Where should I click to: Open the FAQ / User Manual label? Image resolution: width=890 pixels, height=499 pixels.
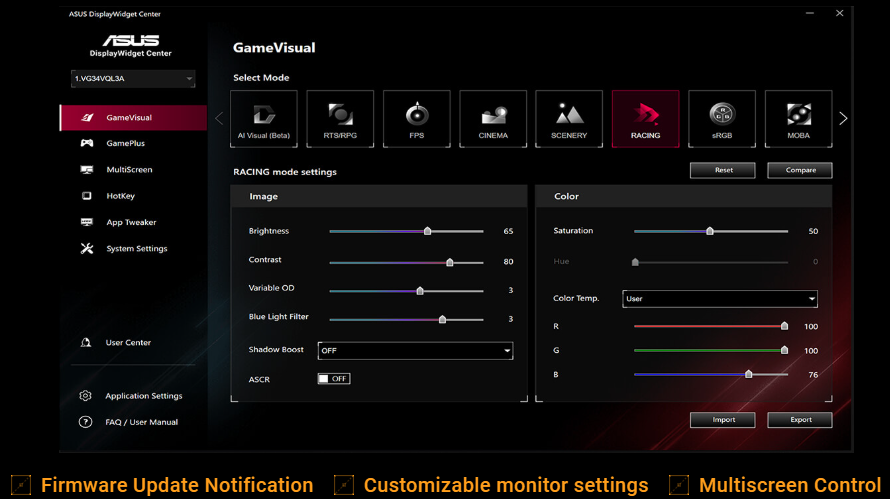tap(141, 422)
